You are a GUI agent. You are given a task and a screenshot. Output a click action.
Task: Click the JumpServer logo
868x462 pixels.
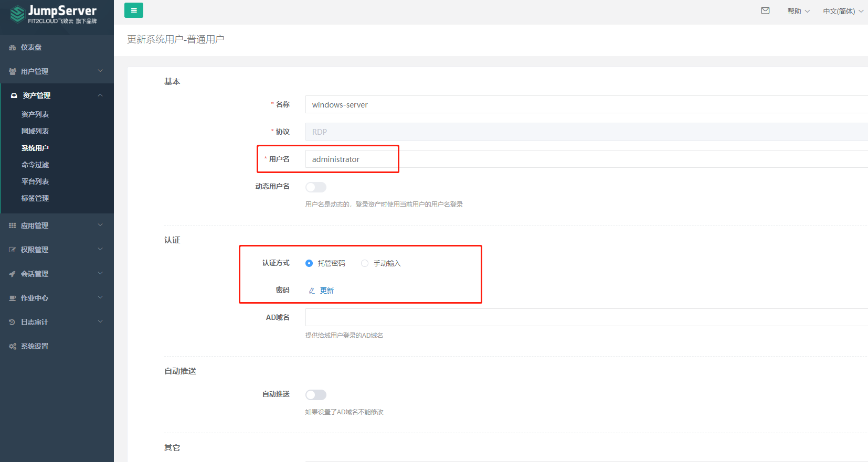click(x=54, y=14)
